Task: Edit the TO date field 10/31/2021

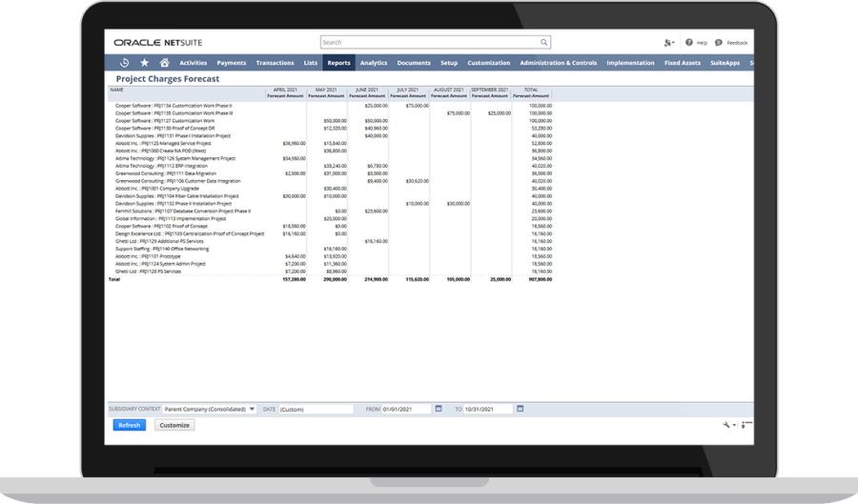Action: [488, 409]
